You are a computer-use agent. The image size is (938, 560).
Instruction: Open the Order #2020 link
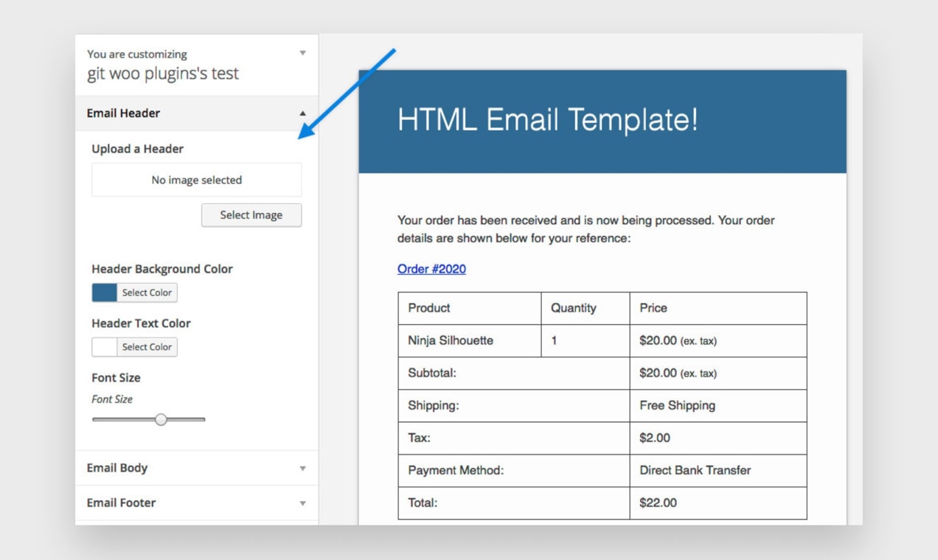tap(431, 269)
